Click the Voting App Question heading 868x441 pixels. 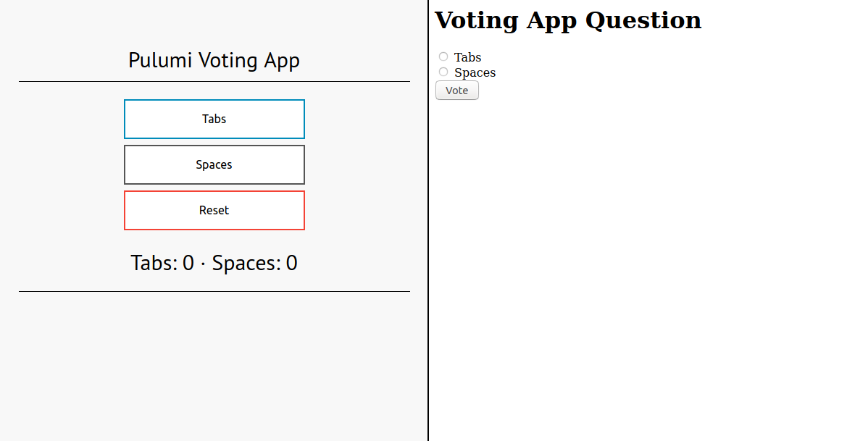568,20
